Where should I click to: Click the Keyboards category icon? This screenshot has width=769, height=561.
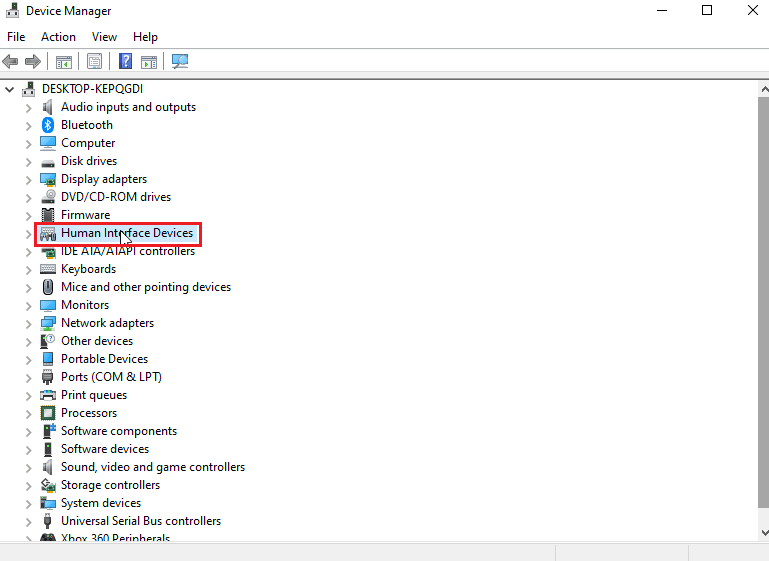(48, 269)
